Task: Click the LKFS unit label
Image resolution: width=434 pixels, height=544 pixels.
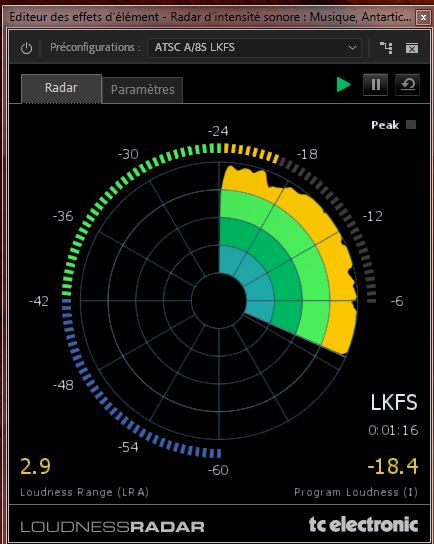Action: [394, 402]
